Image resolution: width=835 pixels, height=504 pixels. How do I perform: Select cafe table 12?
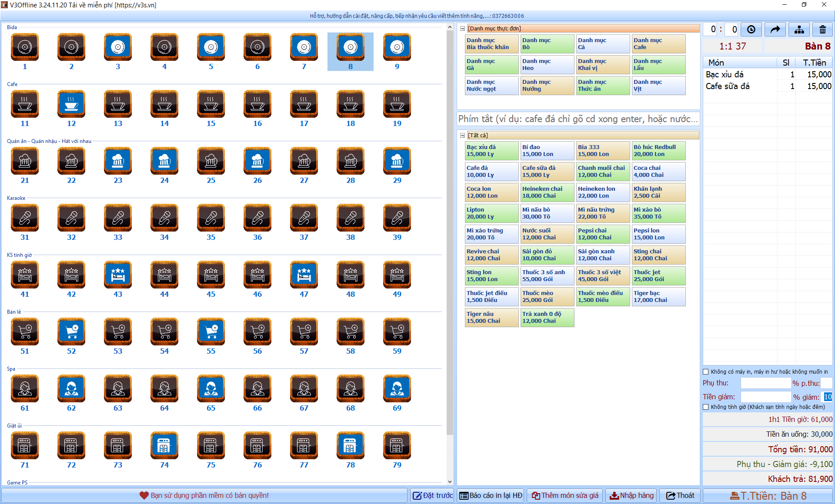click(71, 104)
